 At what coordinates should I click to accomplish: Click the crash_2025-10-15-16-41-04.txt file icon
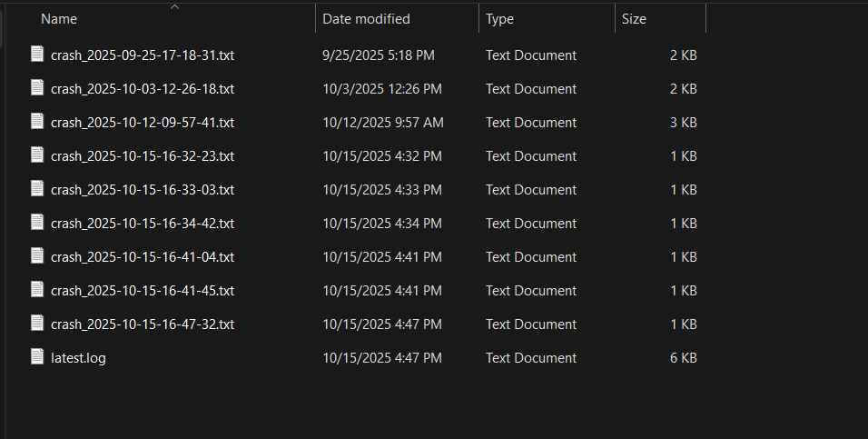click(x=37, y=256)
